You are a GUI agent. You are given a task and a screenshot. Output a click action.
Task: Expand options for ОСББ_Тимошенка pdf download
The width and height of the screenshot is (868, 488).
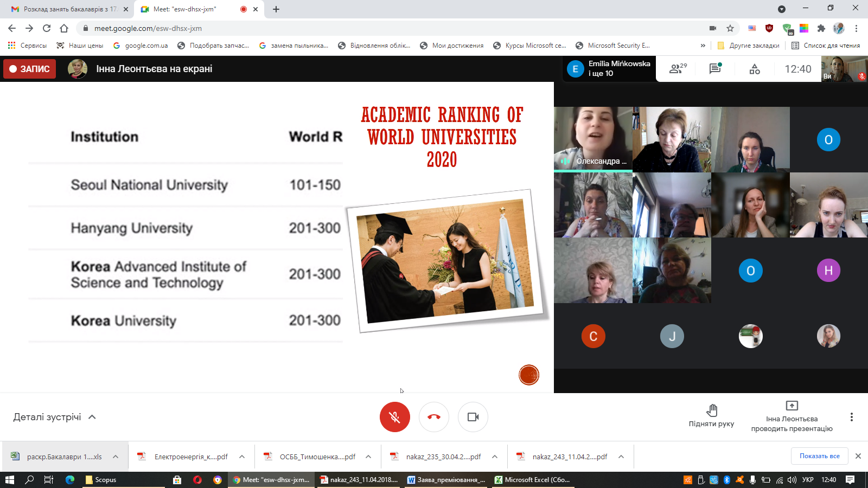(x=368, y=457)
